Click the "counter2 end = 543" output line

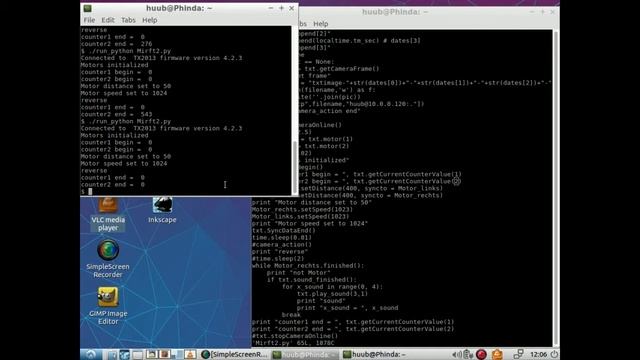(x=116, y=114)
